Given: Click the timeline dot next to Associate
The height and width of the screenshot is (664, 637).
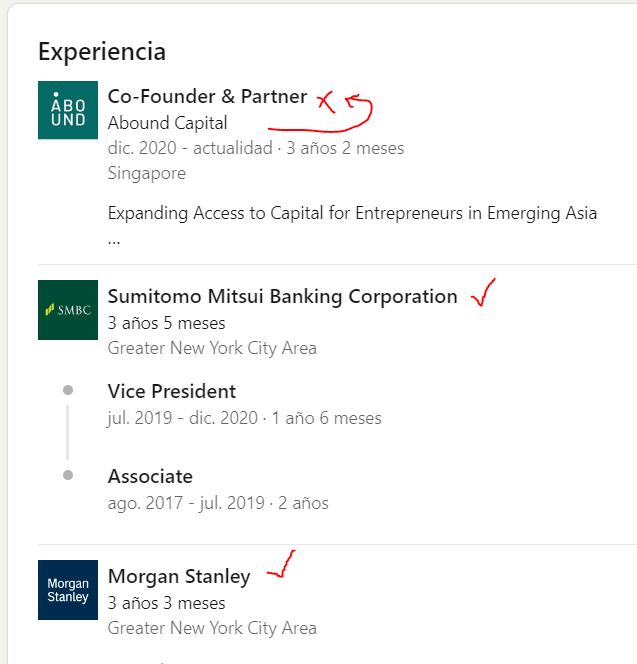Looking at the screenshot, I should 68,475.
